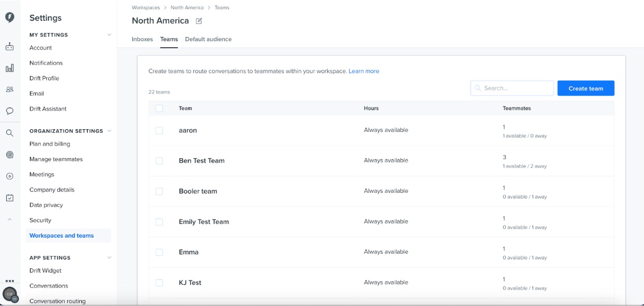Collapse the App Settings section chevron
The width and height of the screenshot is (644, 306).
coord(109,257)
